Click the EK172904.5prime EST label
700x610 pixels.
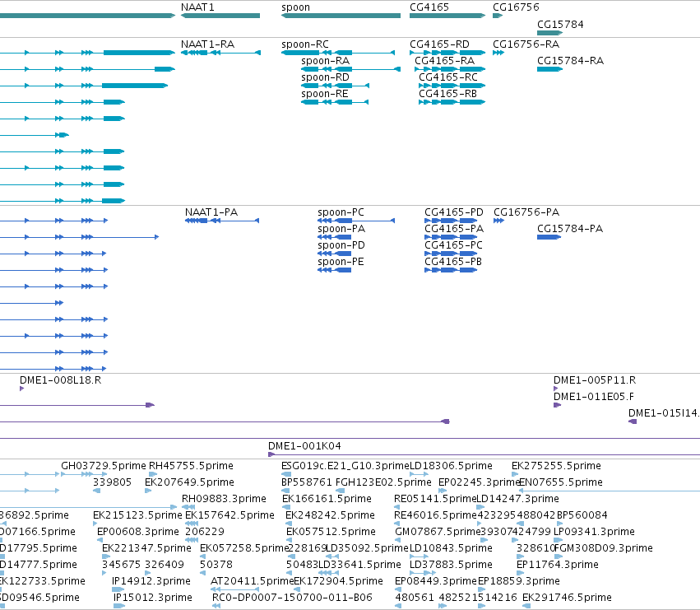(x=338, y=582)
